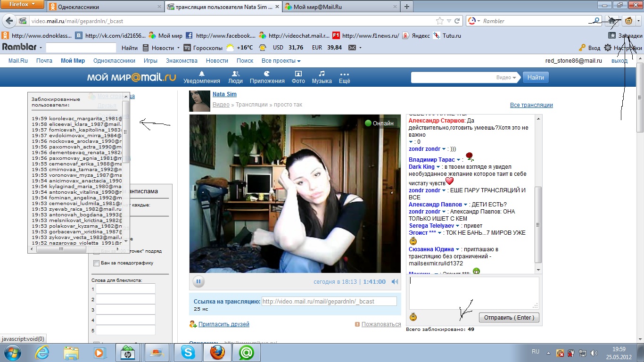Go back with Firefox back arrow

tap(8, 21)
